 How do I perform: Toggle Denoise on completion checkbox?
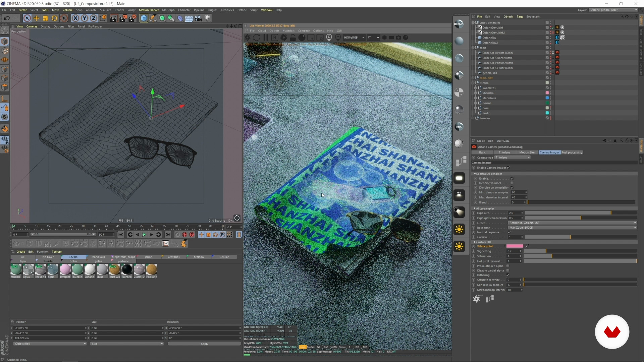click(x=512, y=187)
